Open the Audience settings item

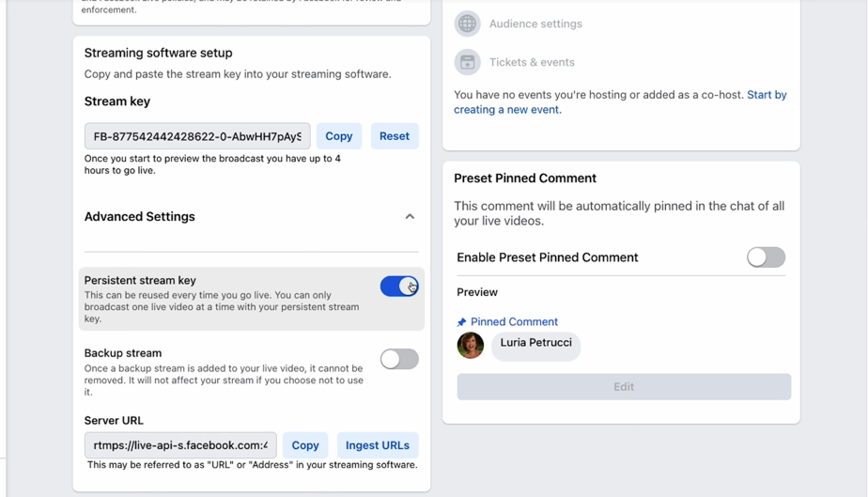pos(535,23)
